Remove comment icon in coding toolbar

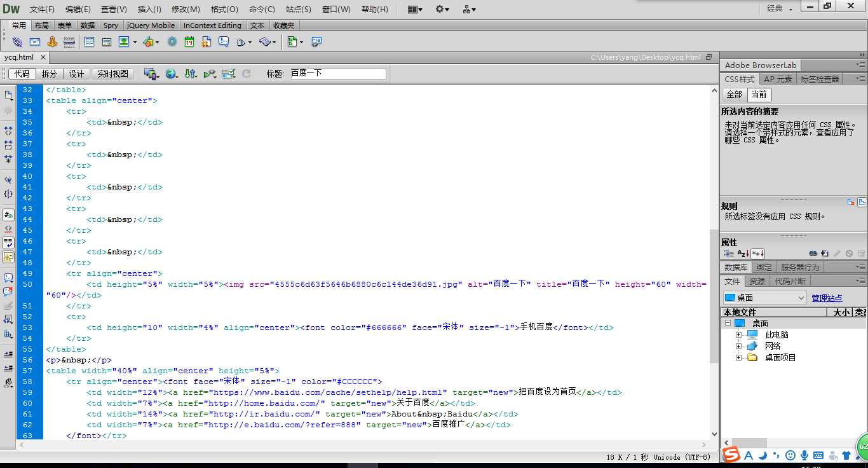pyautogui.click(x=8, y=291)
